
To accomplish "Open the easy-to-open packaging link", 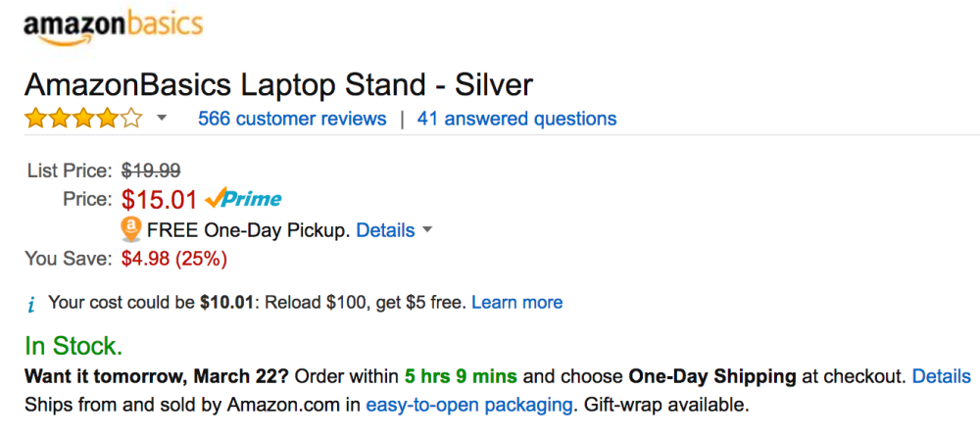I will click(x=469, y=404).
